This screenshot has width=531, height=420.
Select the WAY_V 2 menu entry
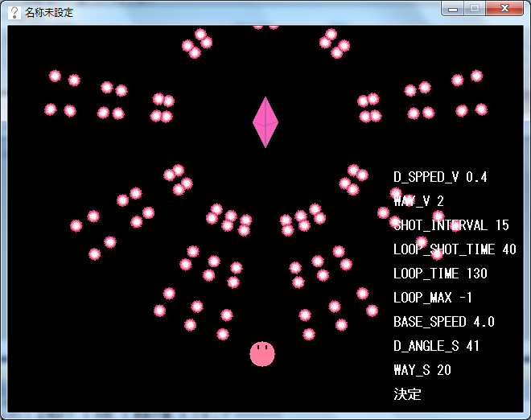(x=418, y=201)
